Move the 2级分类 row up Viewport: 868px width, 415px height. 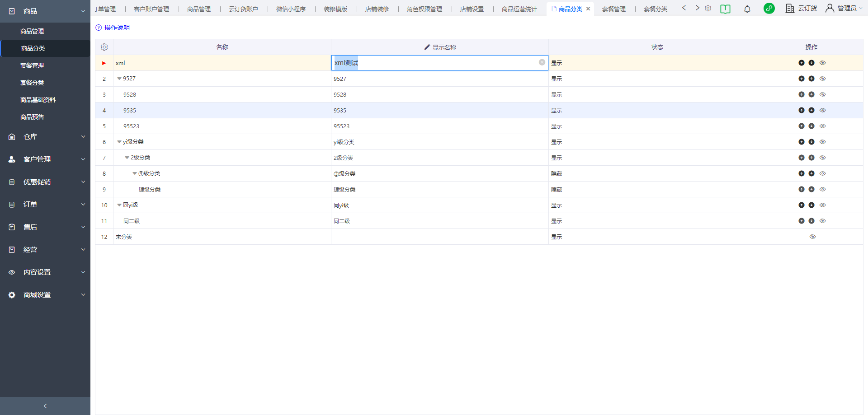click(801, 158)
